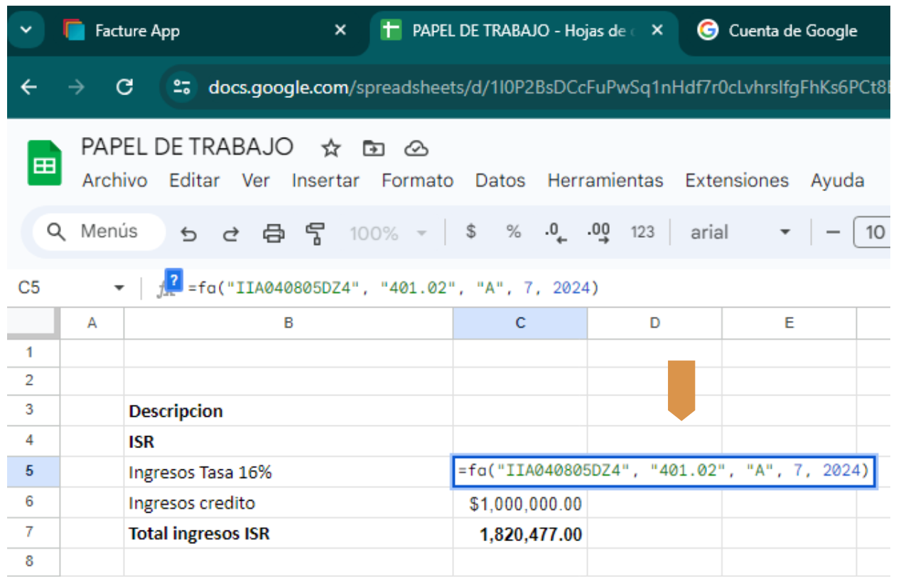901x588 pixels.
Task: Click the undo arrow in toolbar
Action: pyautogui.click(x=188, y=233)
